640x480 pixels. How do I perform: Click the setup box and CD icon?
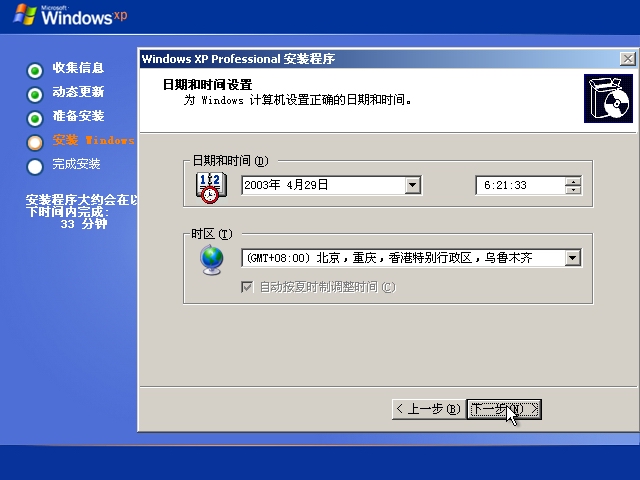pyautogui.click(x=608, y=98)
